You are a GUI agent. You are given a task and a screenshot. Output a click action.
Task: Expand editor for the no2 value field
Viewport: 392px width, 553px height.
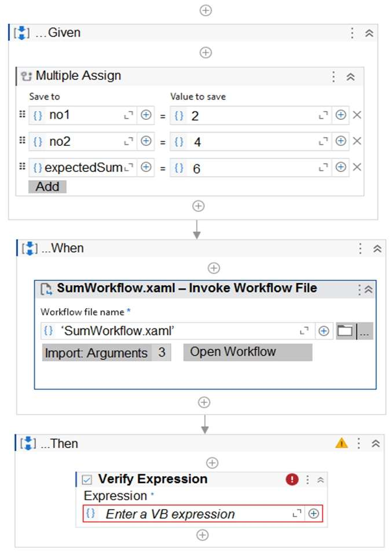tap(324, 141)
